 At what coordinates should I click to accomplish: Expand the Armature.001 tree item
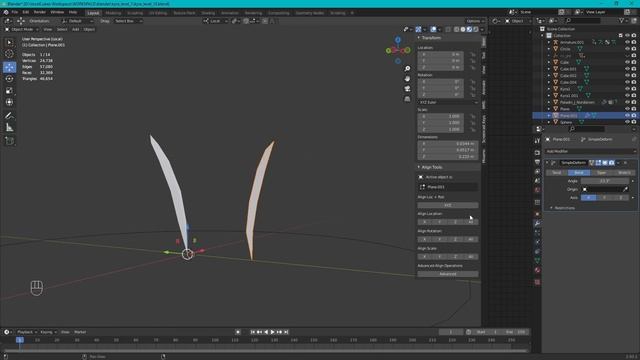[x=549, y=42]
